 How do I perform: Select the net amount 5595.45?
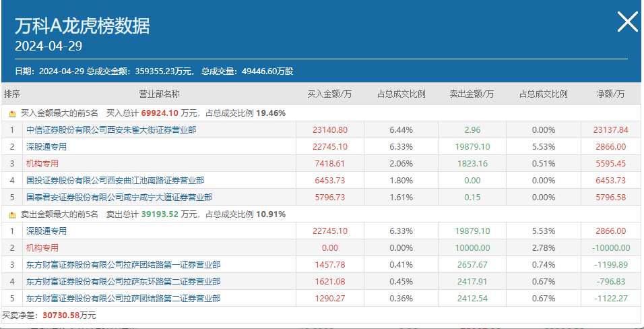611,164
